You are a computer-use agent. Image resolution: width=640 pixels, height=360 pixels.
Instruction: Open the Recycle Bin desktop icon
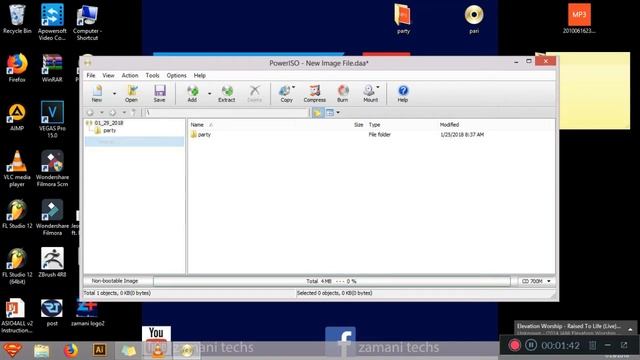click(x=17, y=19)
